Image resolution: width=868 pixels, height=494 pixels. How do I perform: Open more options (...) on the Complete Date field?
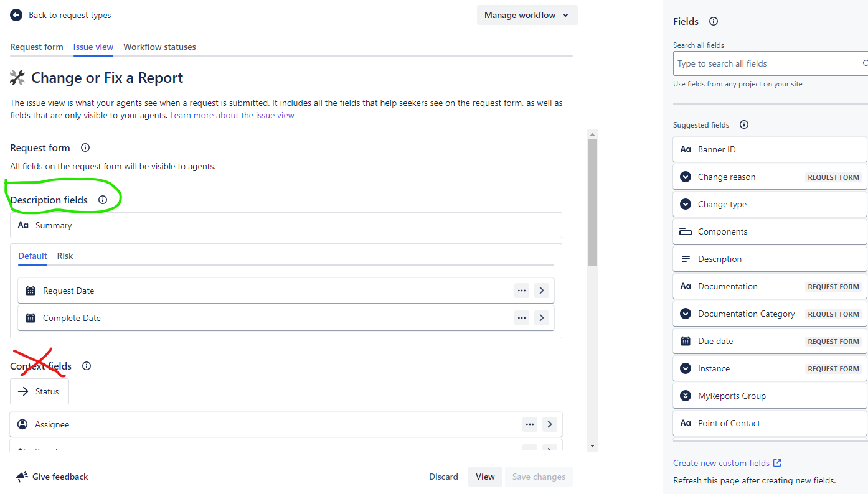coord(522,317)
